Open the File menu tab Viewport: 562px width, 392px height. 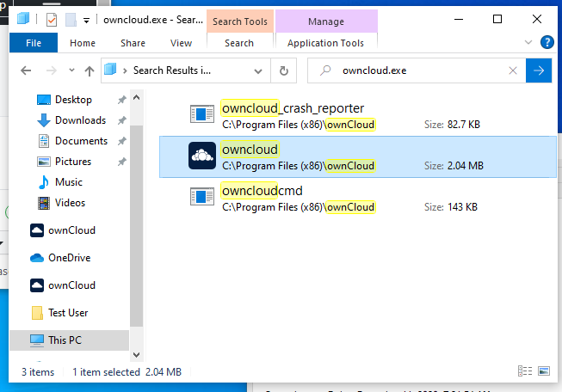click(34, 43)
